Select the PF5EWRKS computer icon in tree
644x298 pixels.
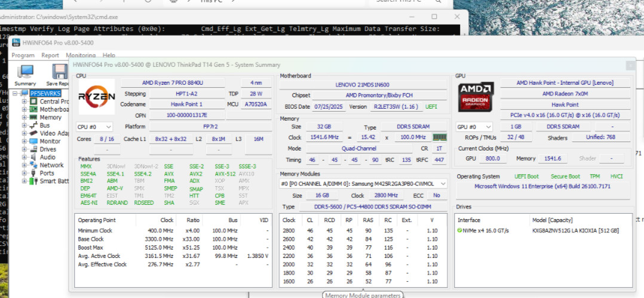point(26,93)
